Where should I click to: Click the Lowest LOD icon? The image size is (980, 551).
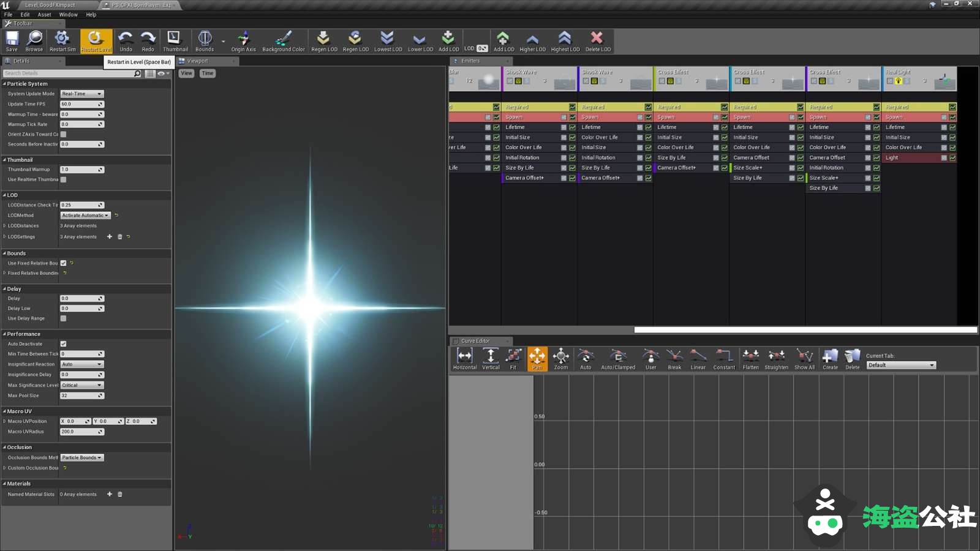click(388, 41)
